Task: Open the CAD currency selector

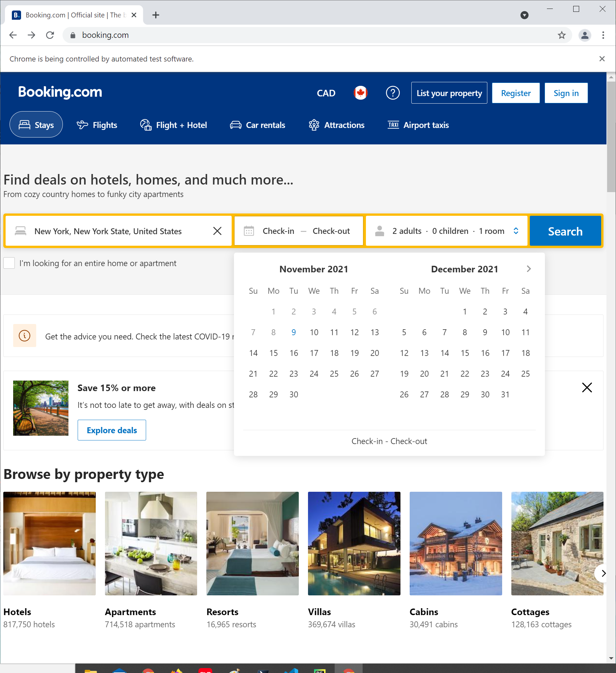Action: tap(326, 93)
